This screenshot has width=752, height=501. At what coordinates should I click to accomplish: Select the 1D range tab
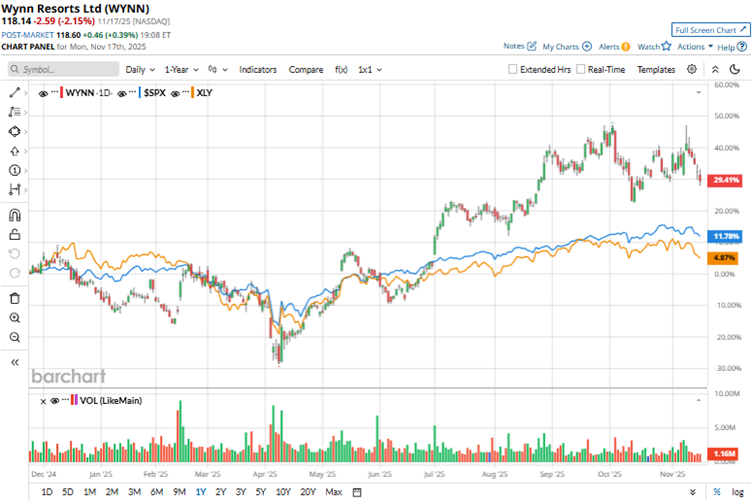click(47, 492)
